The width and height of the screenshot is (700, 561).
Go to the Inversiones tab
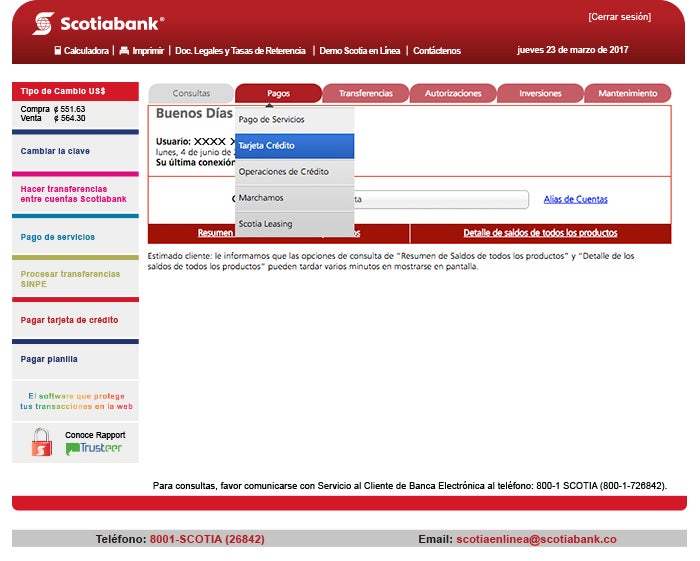coord(540,93)
